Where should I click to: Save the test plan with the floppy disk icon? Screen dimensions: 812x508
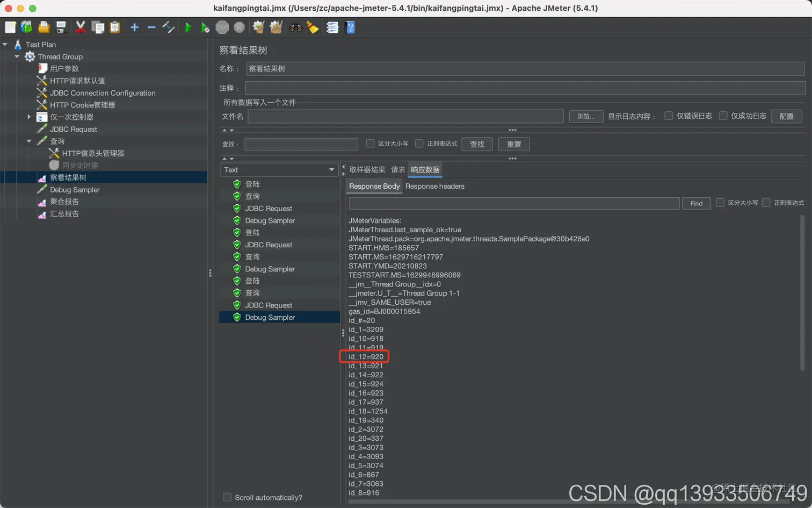point(61,27)
